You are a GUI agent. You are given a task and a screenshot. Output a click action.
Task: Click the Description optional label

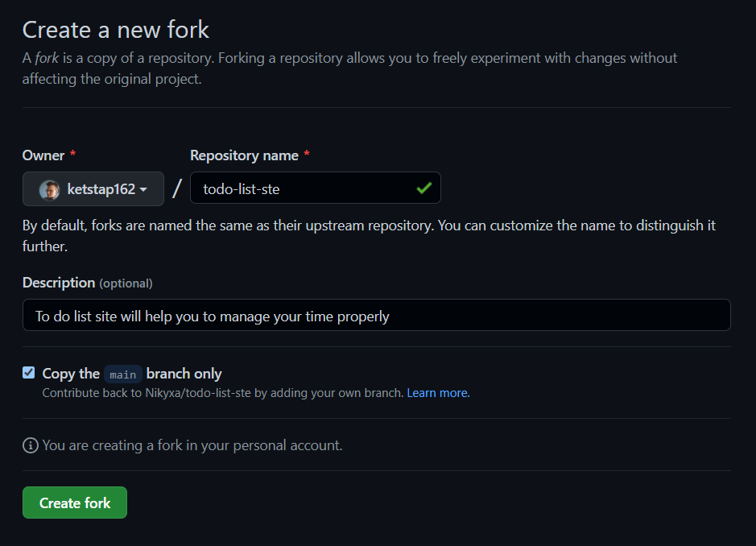tap(87, 283)
